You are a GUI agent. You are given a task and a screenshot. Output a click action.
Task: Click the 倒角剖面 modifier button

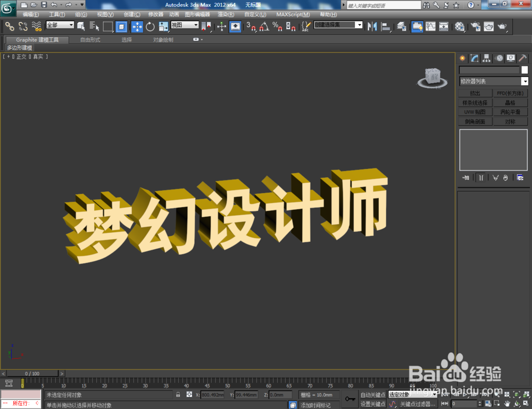coord(475,121)
